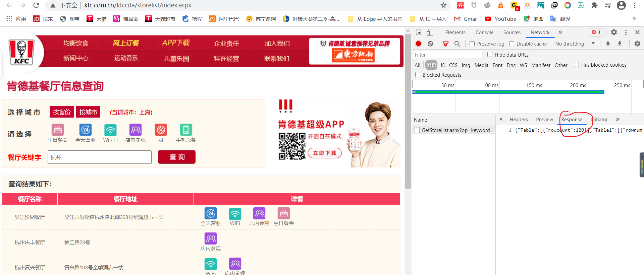Open the Preview tab
This screenshot has width=644, height=275.
[544, 119]
